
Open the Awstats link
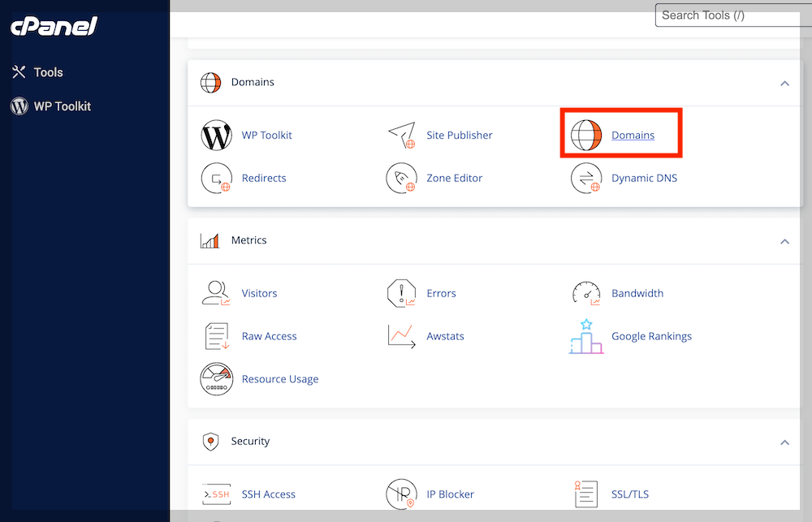pos(445,336)
